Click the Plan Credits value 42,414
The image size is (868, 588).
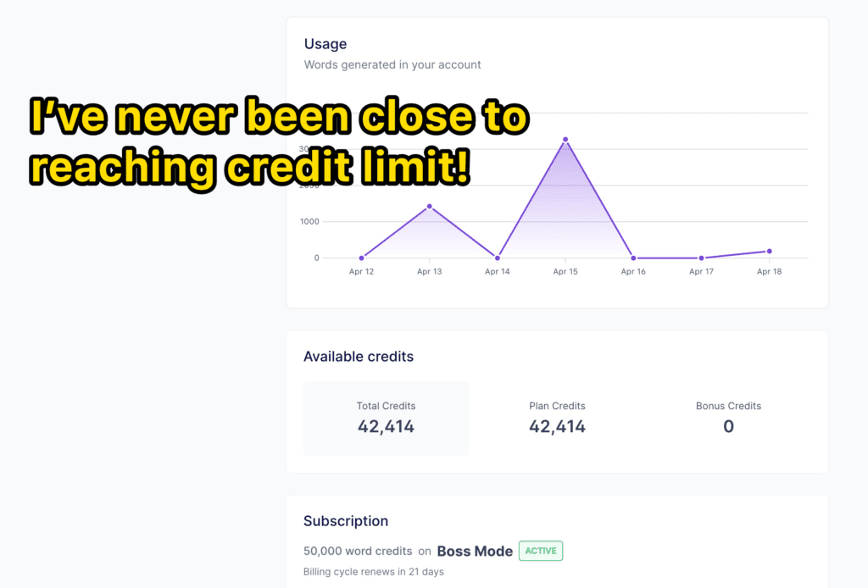[557, 426]
